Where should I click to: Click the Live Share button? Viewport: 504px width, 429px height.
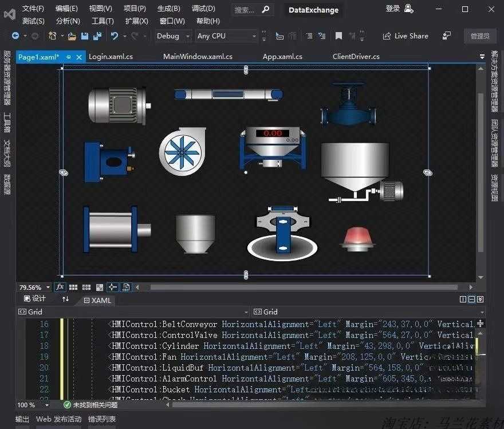point(405,36)
